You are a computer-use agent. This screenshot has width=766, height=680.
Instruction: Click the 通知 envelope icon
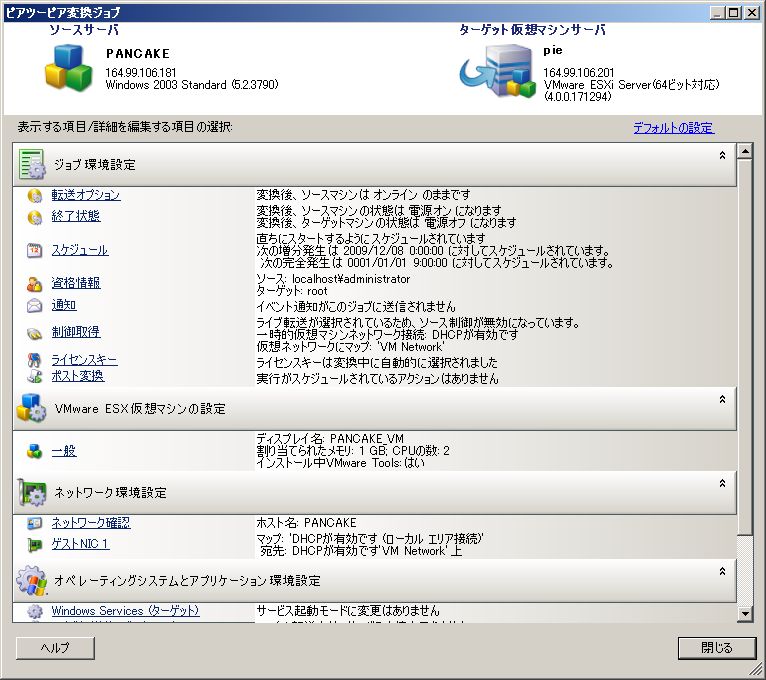34,306
